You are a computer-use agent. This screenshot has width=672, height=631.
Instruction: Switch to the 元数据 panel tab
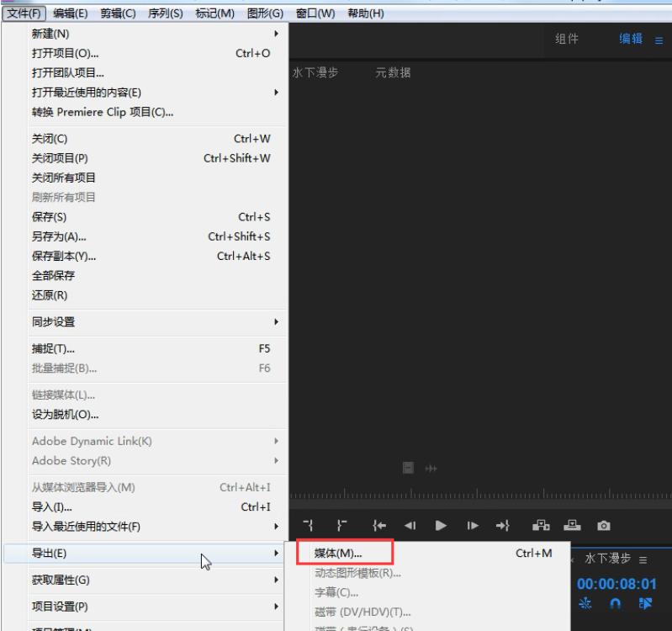pos(393,72)
